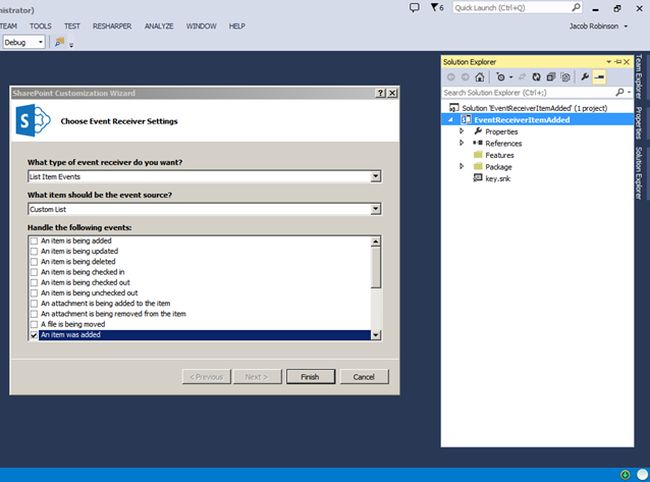
Task: Click Pending Changes Filter icon in Solution Explorer
Action: click(x=501, y=77)
